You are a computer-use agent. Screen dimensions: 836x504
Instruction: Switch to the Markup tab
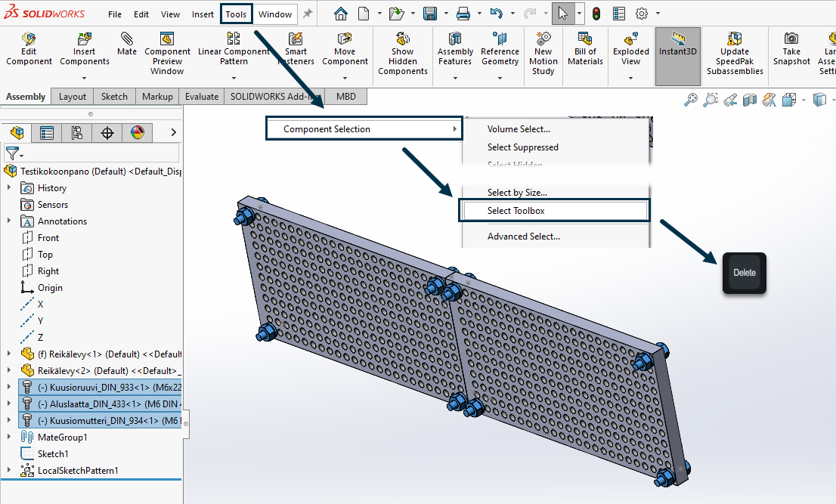point(157,97)
